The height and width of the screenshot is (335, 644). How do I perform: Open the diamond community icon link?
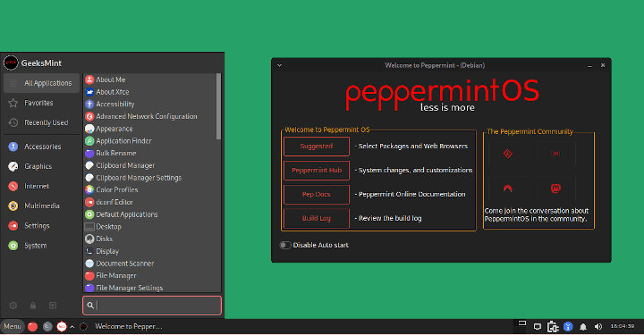(x=508, y=154)
